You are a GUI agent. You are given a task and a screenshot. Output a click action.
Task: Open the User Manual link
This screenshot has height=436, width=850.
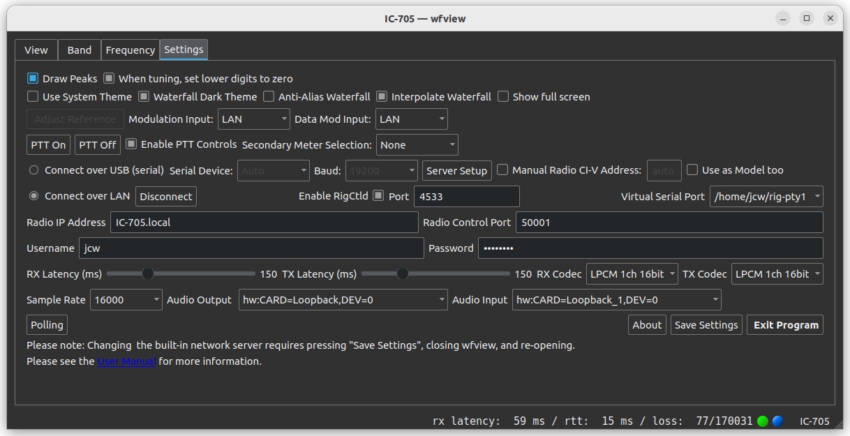[x=126, y=361]
